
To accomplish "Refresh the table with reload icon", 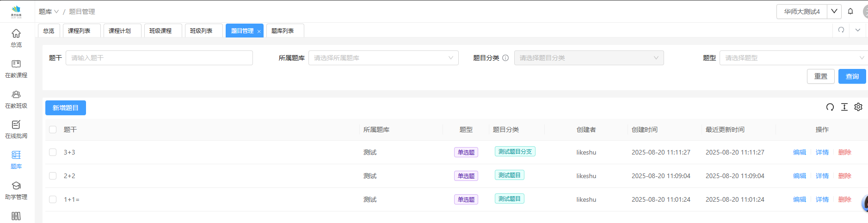I will (830, 107).
